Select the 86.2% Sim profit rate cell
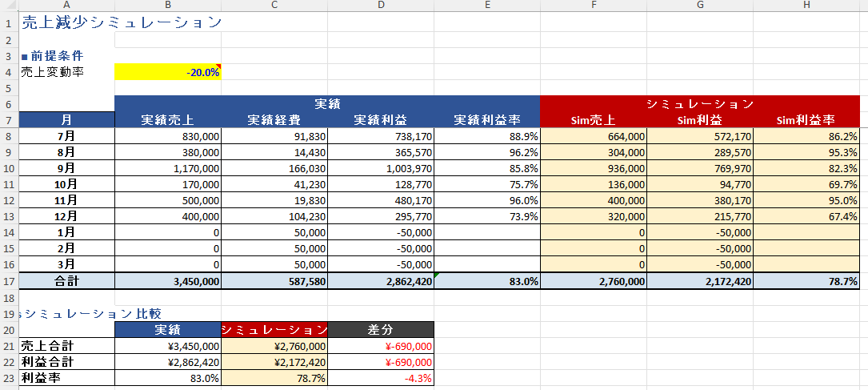Viewport: 868px width, 390px height. pos(806,136)
